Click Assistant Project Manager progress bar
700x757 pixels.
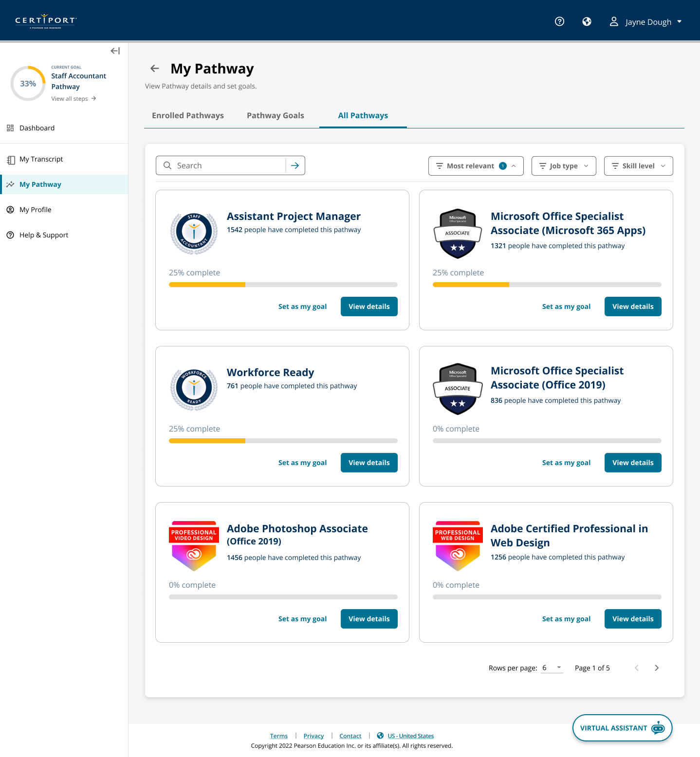[283, 285]
